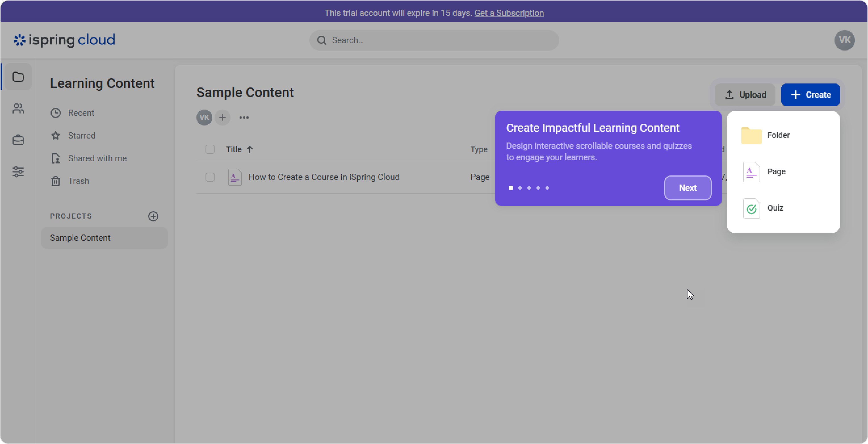Screen dimensions: 868x444
Task: Follow the Get a Subscription link
Action: [509, 13]
